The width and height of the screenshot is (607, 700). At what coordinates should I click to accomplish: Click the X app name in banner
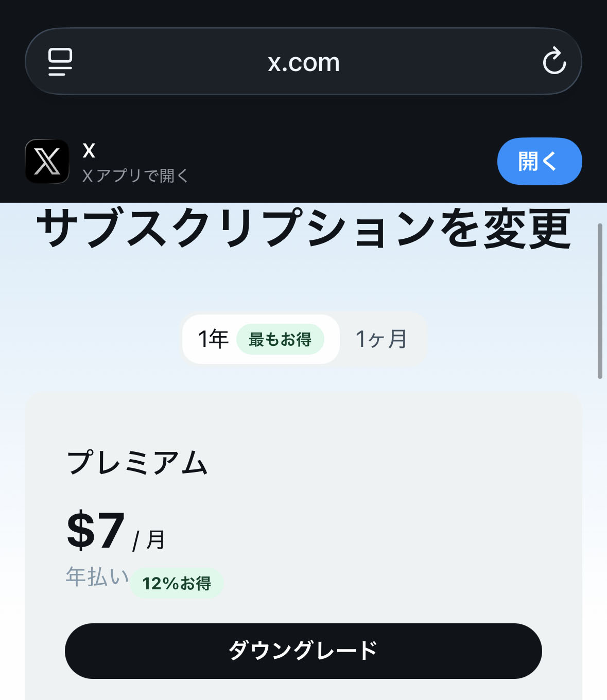coord(89,150)
